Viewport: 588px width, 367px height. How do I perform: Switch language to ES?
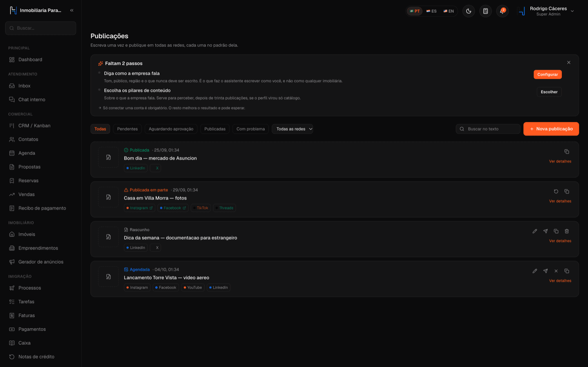tap(431, 11)
